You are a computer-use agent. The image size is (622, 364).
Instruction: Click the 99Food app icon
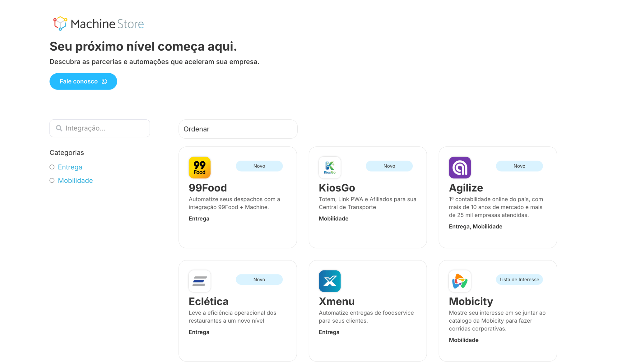pos(199,168)
